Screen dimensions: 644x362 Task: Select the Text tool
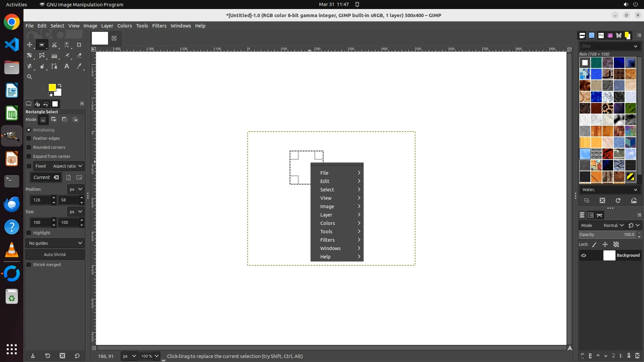[67, 66]
